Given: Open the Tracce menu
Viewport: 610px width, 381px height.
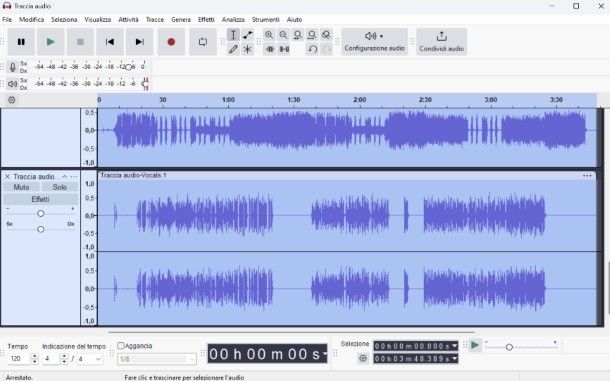Looking at the screenshot, I should (155, 19).
